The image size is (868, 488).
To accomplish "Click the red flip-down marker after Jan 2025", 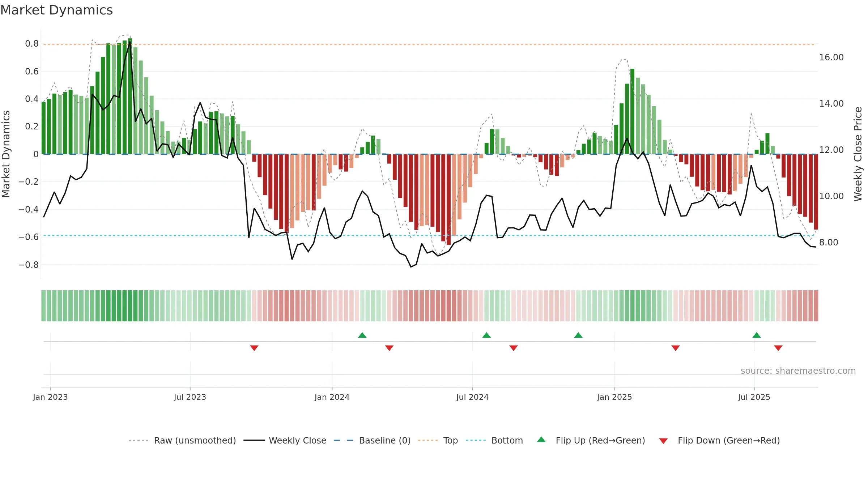I will tap(676, 348).
